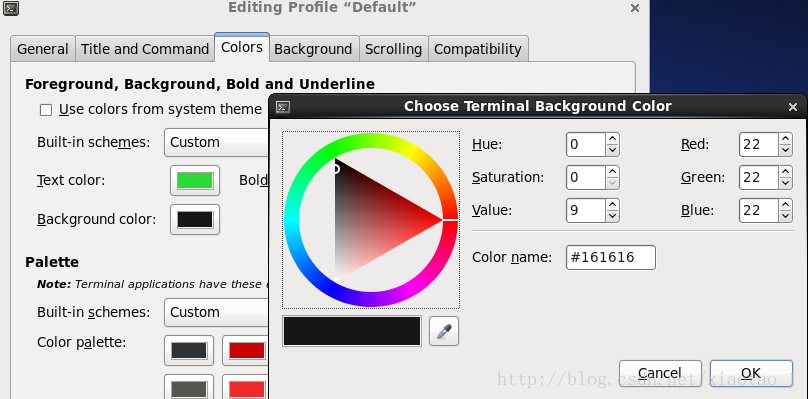Increase the Saturation value
This screenshot has width=808, height=399.
click(x=612, y=172)
